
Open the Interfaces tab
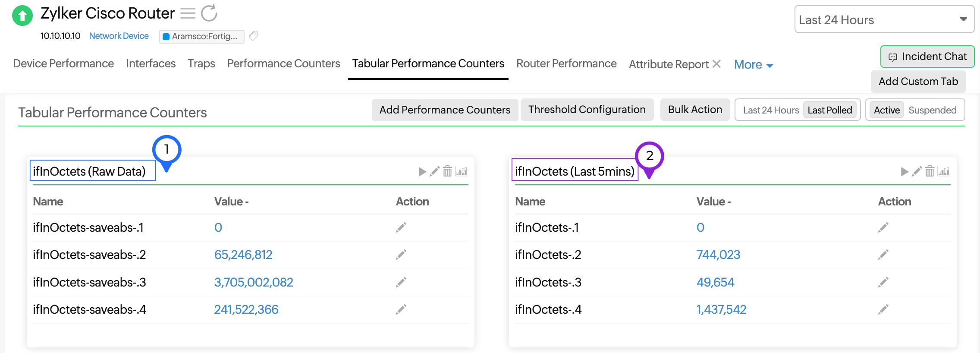click(x=151, y=63)
